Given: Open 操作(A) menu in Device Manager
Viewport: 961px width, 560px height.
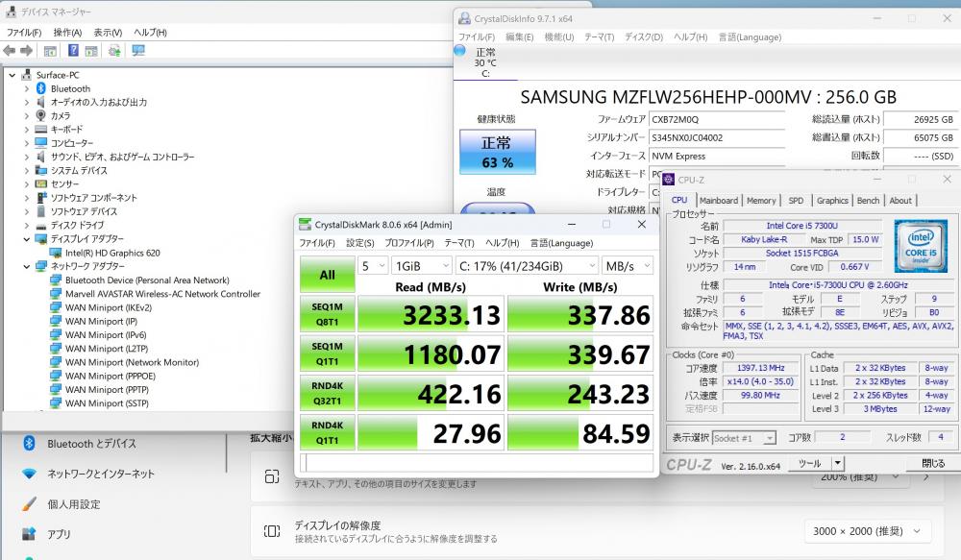Looking at the screenshot, I should [67, 33].
